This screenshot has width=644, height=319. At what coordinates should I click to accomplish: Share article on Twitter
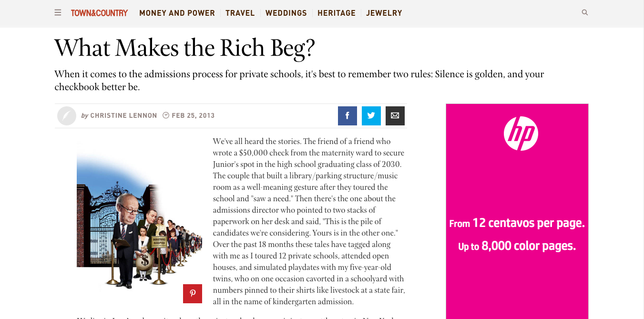pyautogui.click(x=371, y=115)
